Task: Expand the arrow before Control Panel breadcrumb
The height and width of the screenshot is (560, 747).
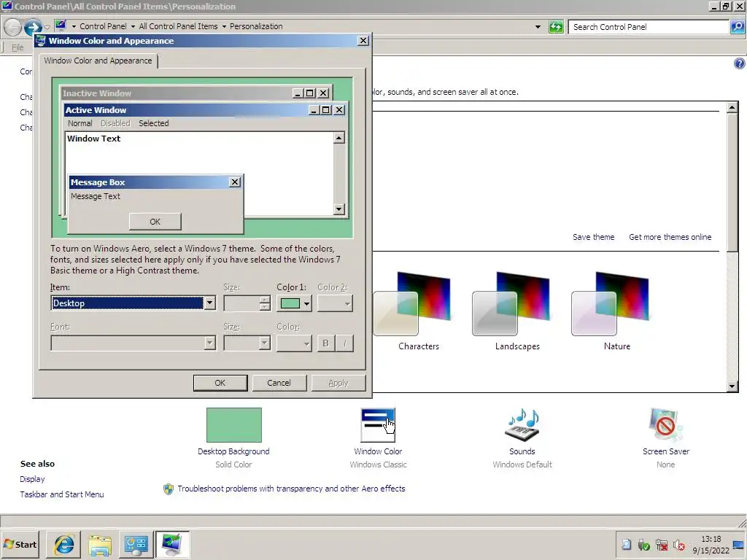Action: [x=74, y=27]
